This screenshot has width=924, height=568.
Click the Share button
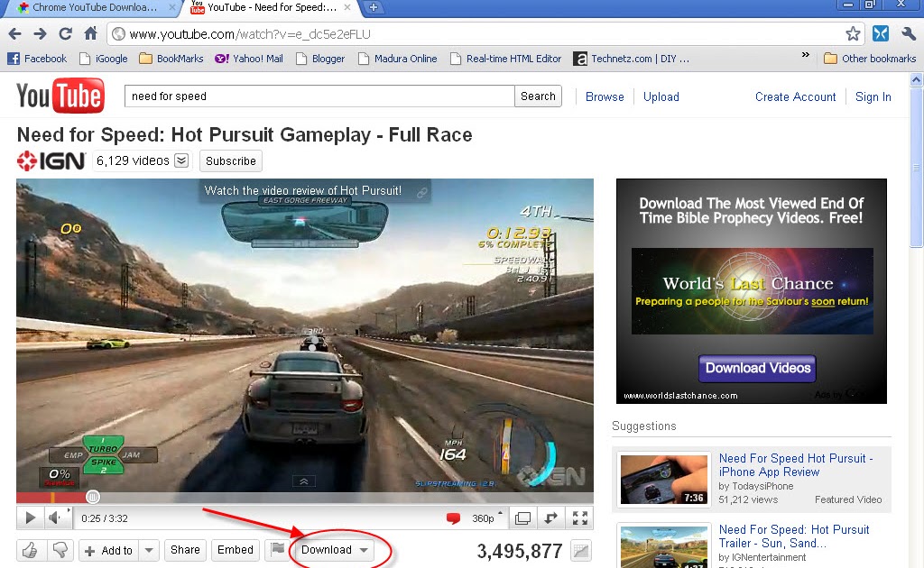pyautogui.click(x=185, y=550)
